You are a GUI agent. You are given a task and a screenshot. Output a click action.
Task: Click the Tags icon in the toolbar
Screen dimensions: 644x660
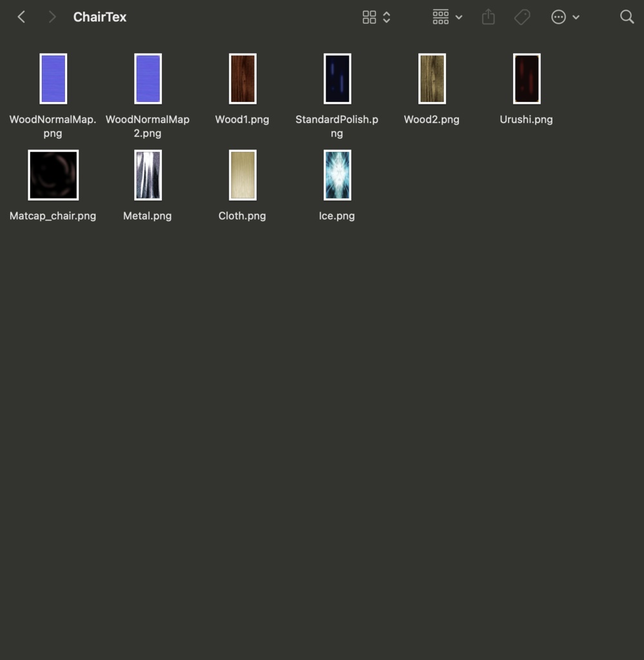(x=522, y=17)
